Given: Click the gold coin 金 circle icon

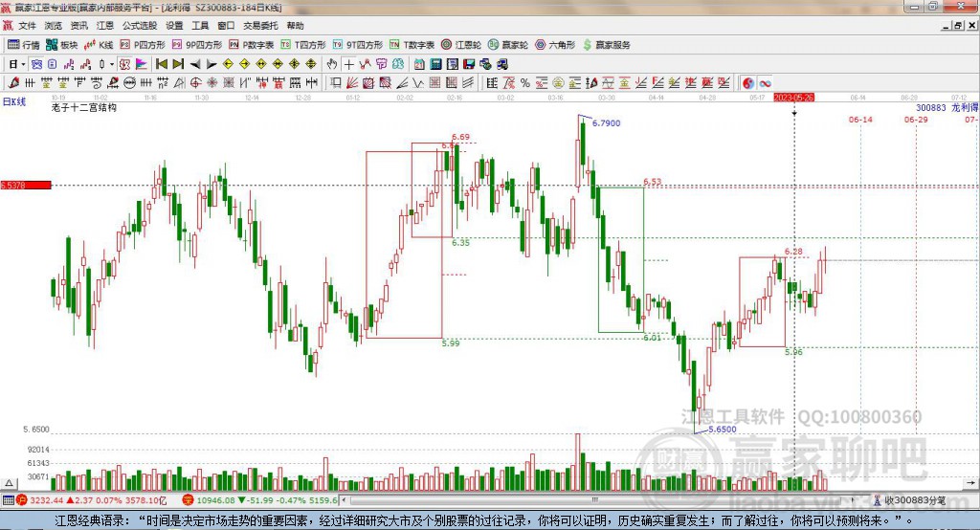Looking at the screenshot, I should (x=558, y=83).
